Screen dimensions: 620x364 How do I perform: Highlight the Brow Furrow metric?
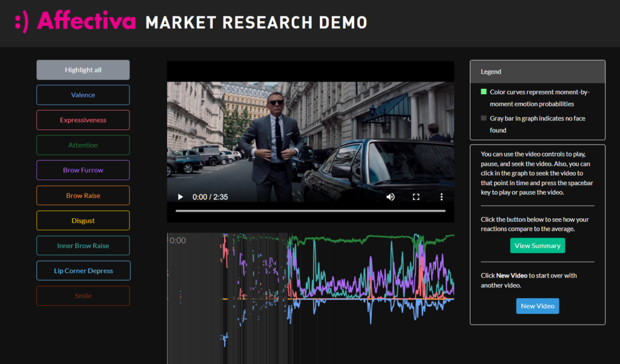pyautogui.click(x=83, y=171)
